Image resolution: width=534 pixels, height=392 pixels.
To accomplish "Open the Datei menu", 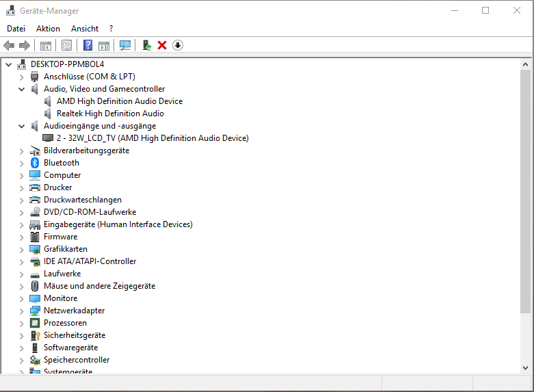I will click(x=16, y=29).
